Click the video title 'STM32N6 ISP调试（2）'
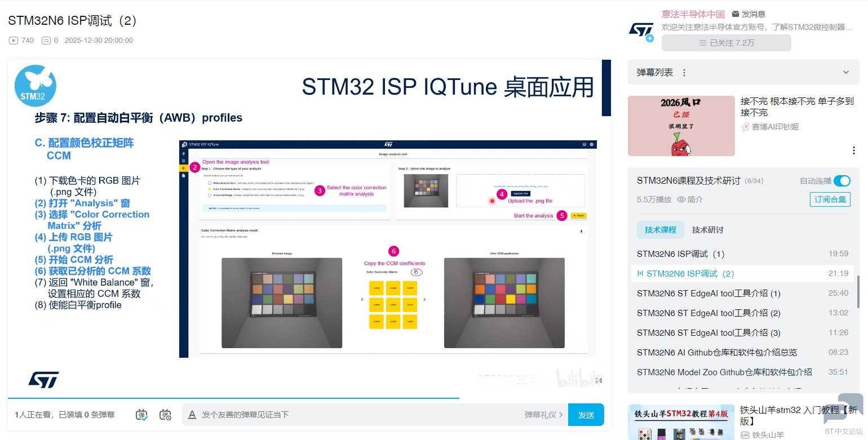 click(x=73, y=21)
